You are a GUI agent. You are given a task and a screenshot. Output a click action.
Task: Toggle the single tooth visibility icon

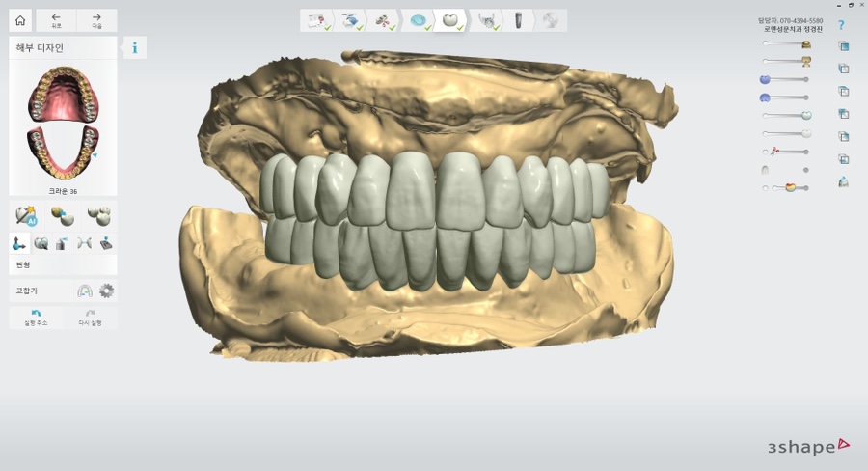(x=765, y=170)
